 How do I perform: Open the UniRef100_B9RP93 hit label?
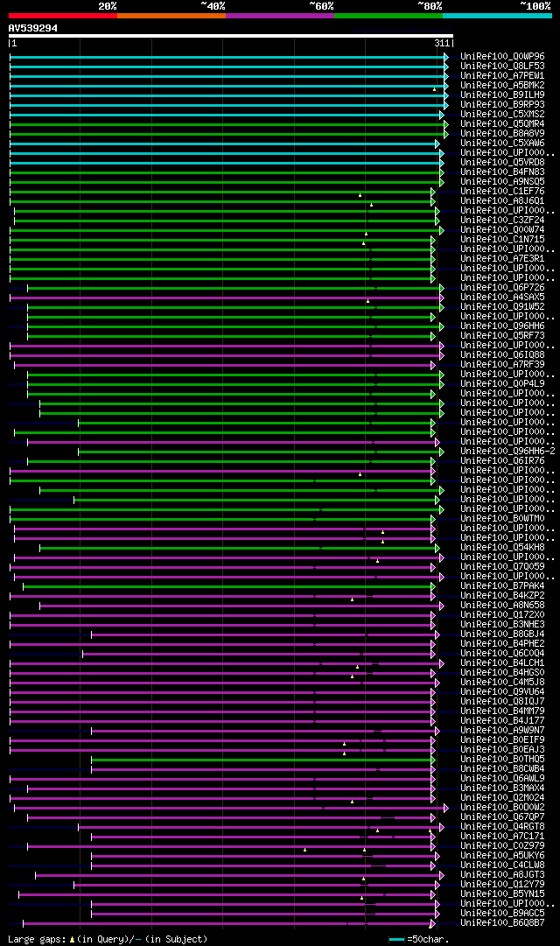click(502, 105)
